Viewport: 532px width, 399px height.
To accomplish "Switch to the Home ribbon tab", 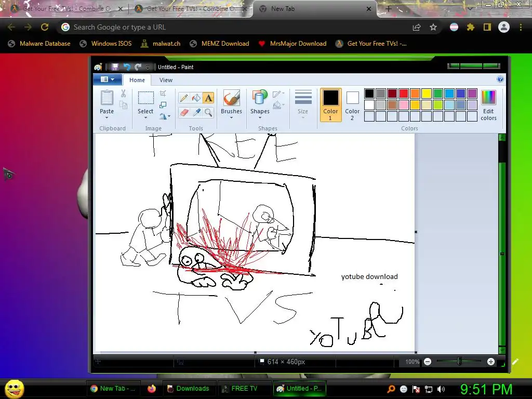I will pos(137,80).
